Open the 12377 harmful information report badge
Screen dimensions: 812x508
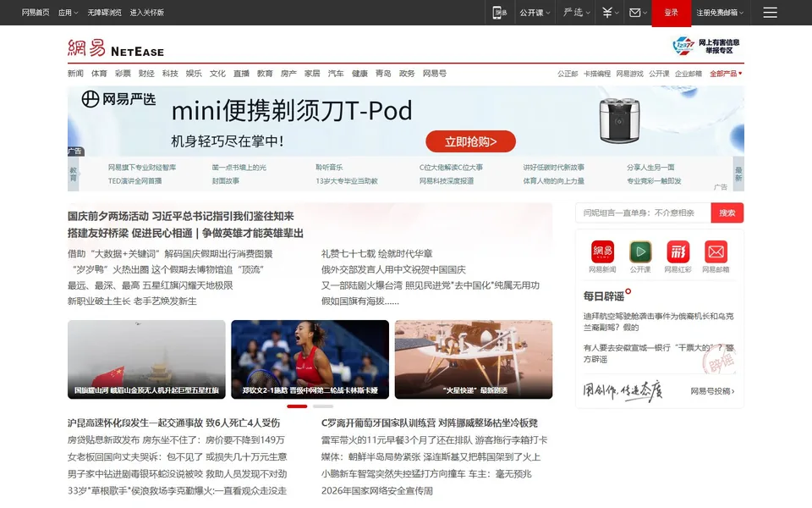706,46
